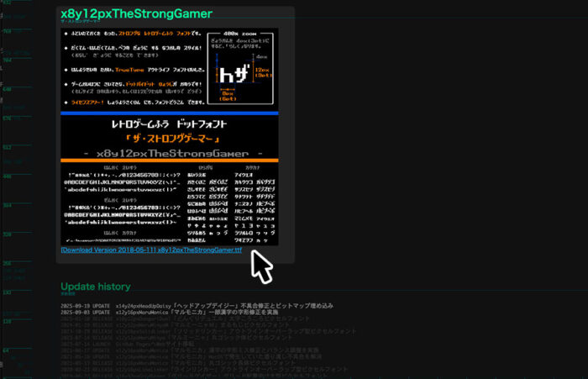Click the small ザ・ストロングゲーマー subtitle under heading
This screenshot has width=588, height=379.
click(81, 21)
